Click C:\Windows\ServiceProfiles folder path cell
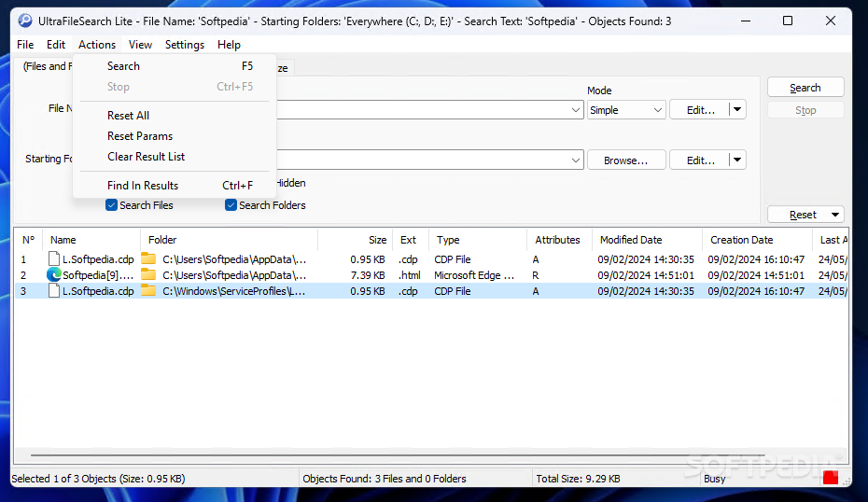The width and height of the screenshot is (868, 502). click(x=233, y=291)
